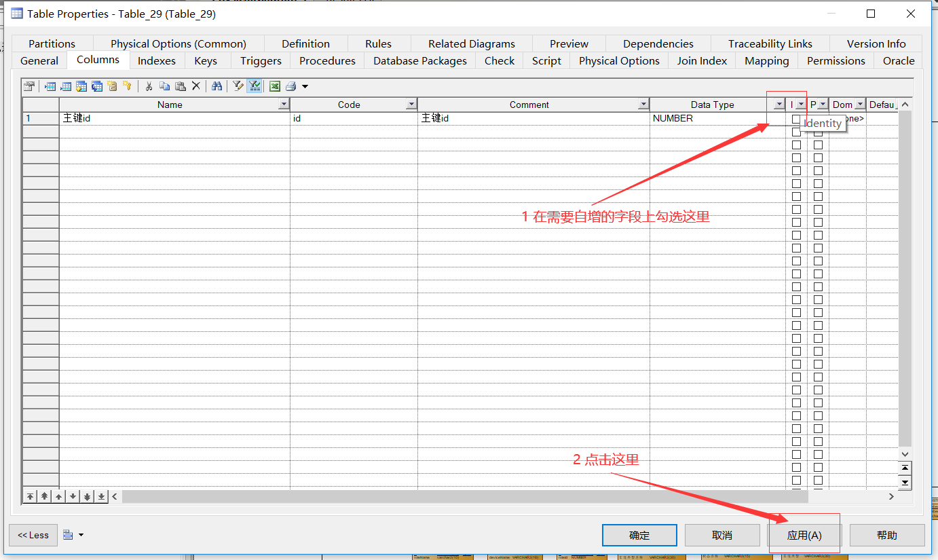Click the 确定 button
The image size is (938, 560).
pyautogui.click(x=639, y=535)
